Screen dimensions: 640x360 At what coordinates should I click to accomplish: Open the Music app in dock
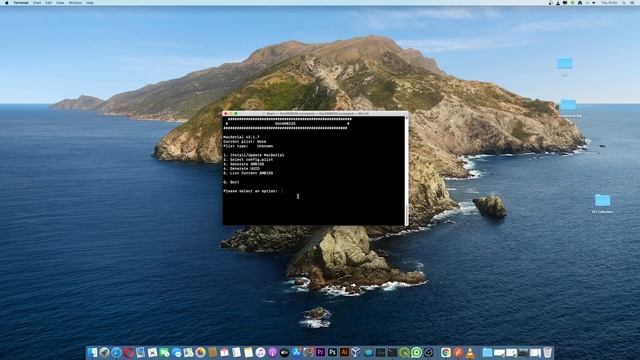point(260,352)
